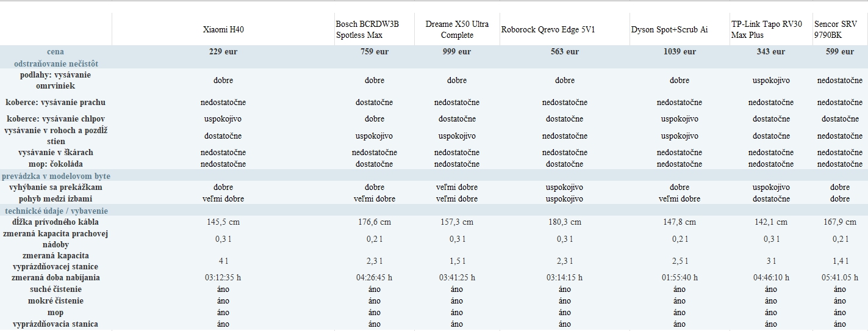Click charging time 01:55:40 h
The height and width of the screenshot is (331, 868).
680,277
